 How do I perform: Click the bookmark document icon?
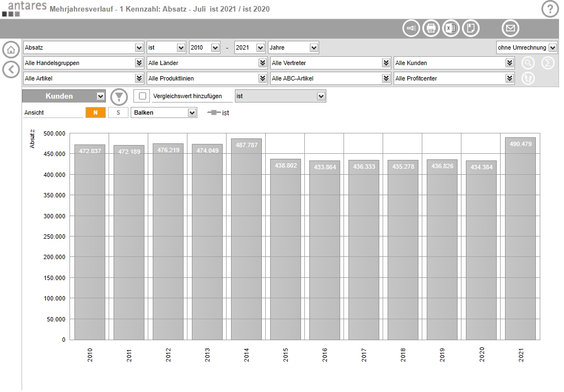tap(471, 28)
